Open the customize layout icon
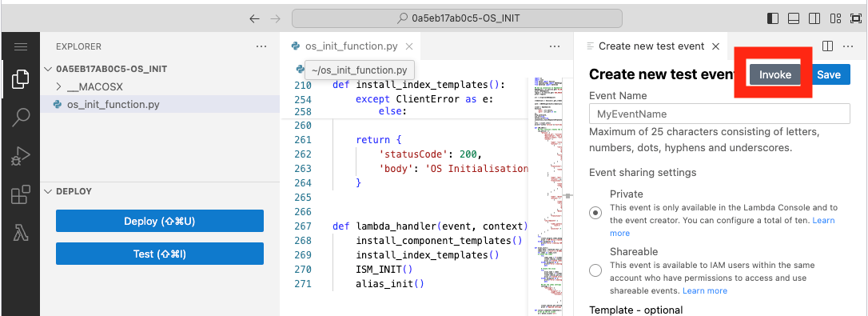Viewport: 868px width, 316px height. coord(835,18)
